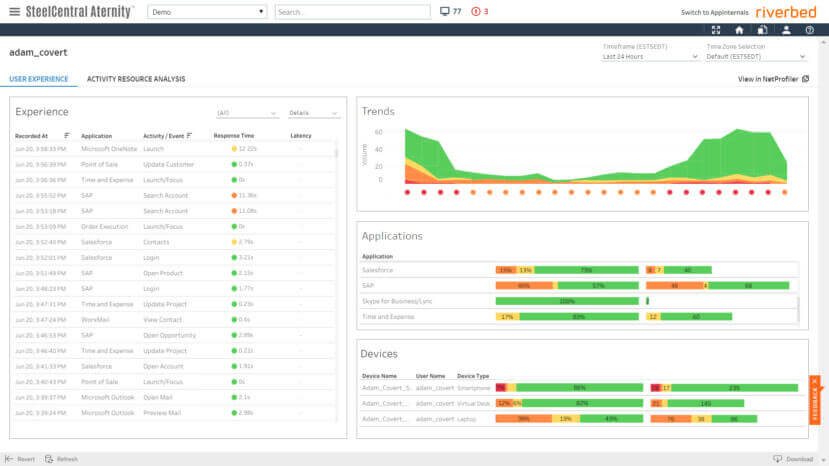Click Skype 100% green bar
Image resolution: width=829 pixels, height=466 pixels.
point(567,301)
